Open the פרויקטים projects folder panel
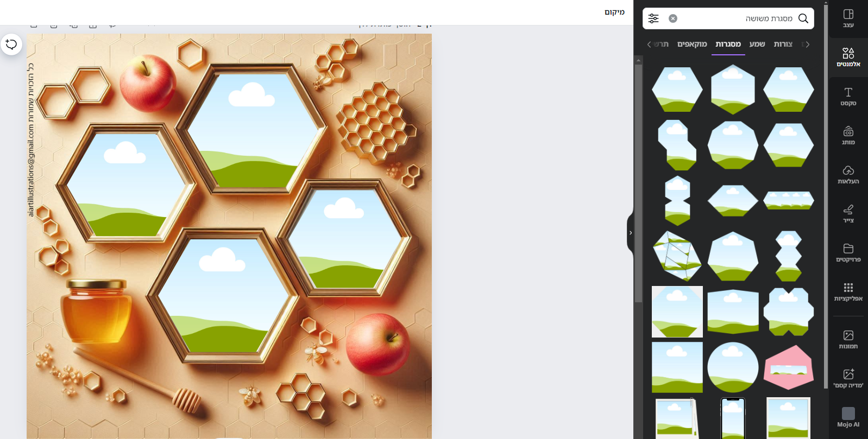The width and height of the screenshot is (868, 439). pos(848,253)
